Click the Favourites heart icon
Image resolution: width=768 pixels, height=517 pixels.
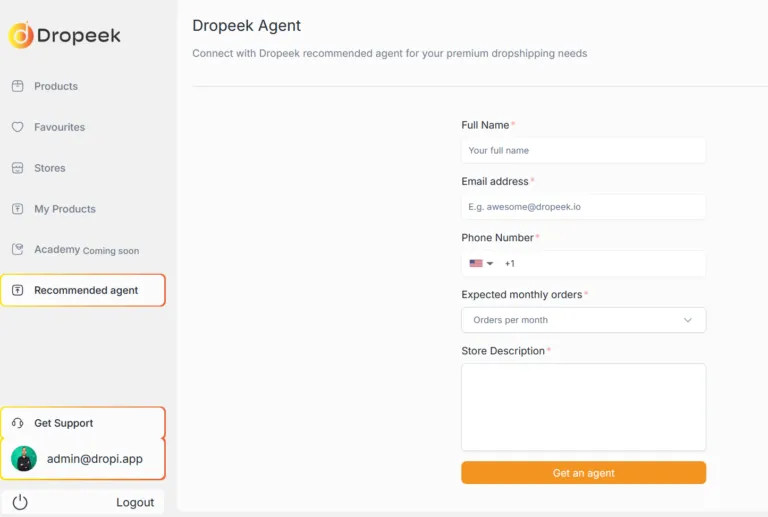(17, 127)
